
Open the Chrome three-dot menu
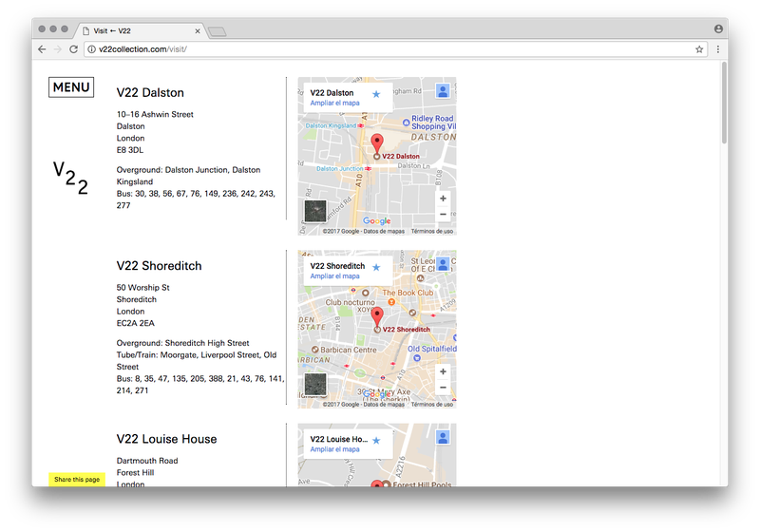[718, 49]
